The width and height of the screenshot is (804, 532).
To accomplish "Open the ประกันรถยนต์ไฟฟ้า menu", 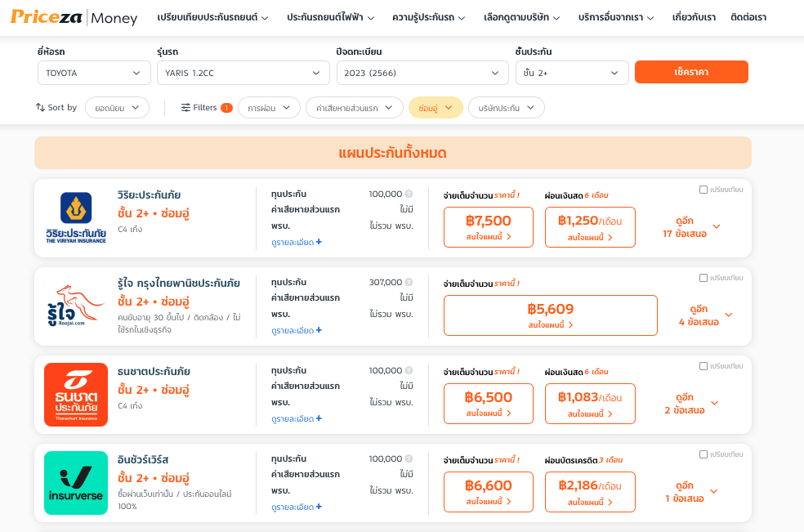I will [331, 17].
